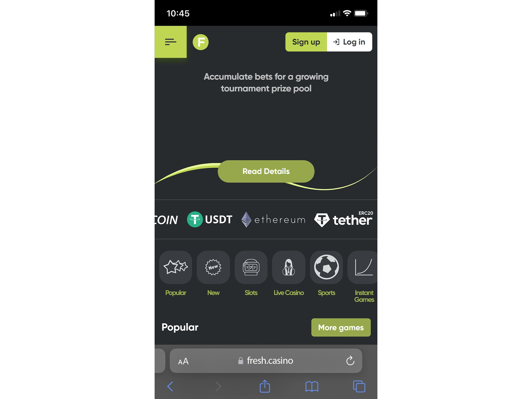This screenshot has height=399, width=532.
Task: Tap the fresh.casino address bar
Action: tap(266, 360)
